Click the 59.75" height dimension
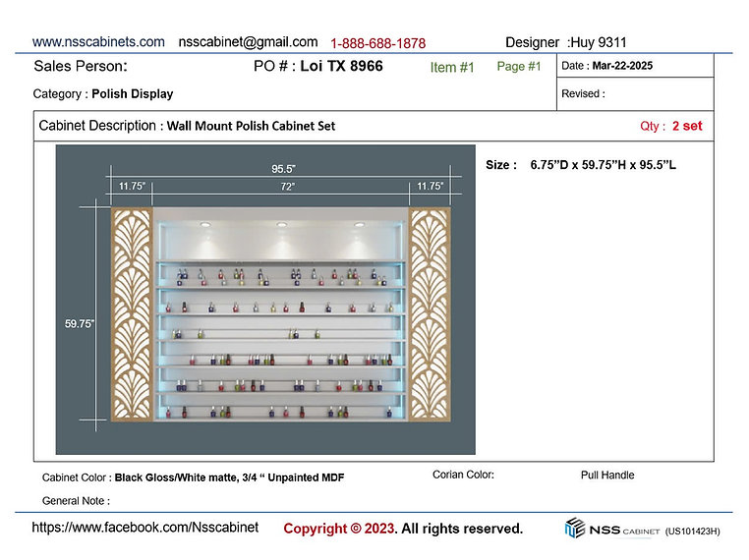 tap(80, 323)
